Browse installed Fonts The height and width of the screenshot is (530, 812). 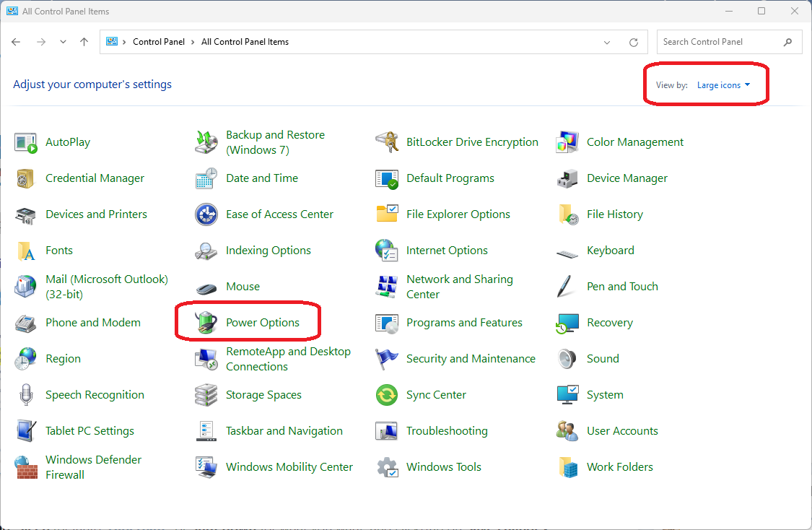58,250
